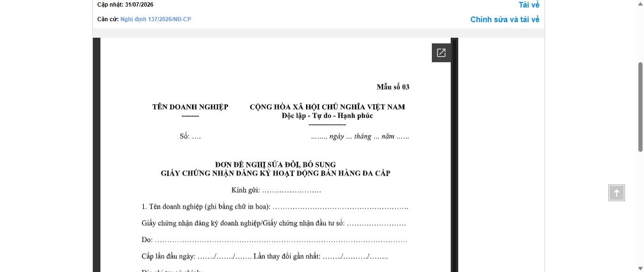The image size is (644, 272).
Task: Click the 'TÊN DOANH NGHIỆP' heading
Action: click(x=190, y=107)
